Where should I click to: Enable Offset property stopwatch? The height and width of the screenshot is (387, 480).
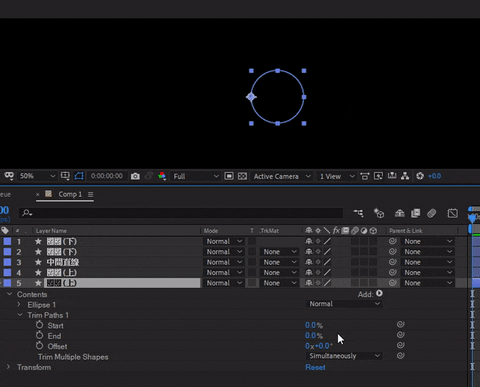40,346
